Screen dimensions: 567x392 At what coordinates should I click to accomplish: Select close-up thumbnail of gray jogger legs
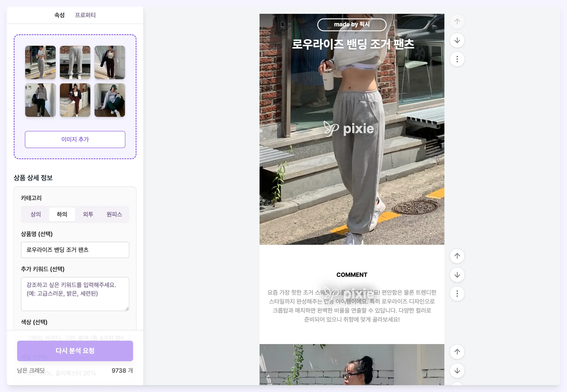click(75, 62)
